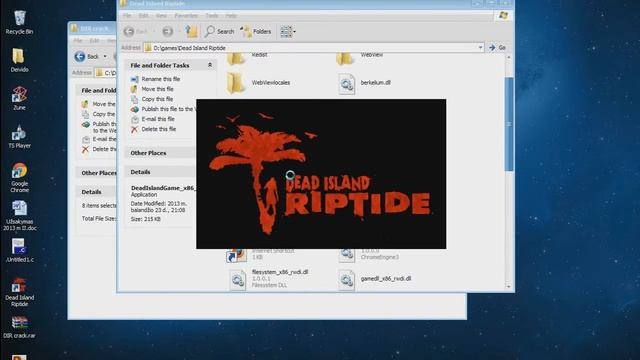Expand Other Places in DIR crack window
The width and height of the screenshot is (640, 360).
tap(96, 173)
